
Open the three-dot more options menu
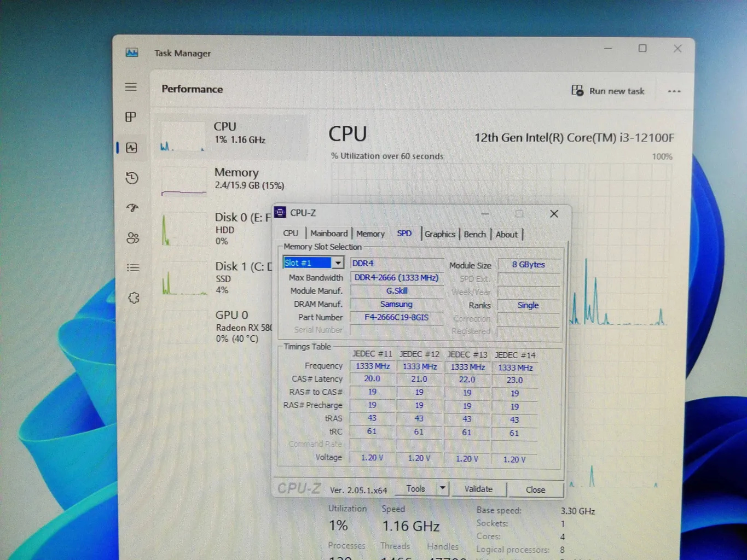pyautogui.click(x=674, y=91)
